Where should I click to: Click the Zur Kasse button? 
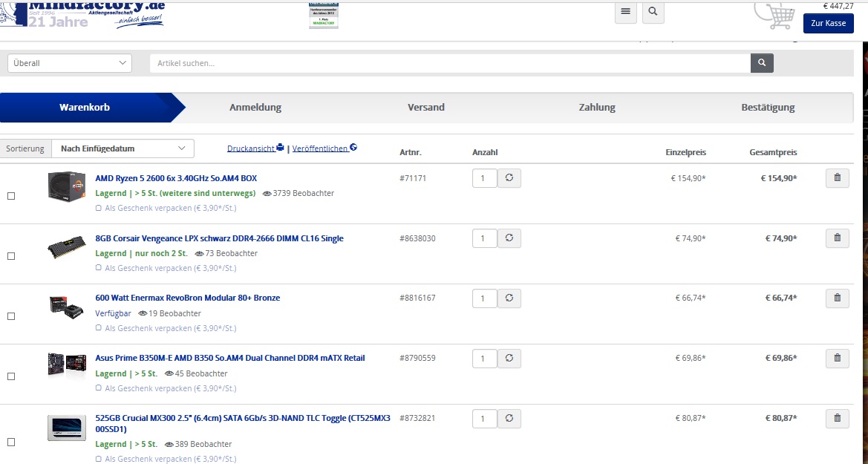click(x=828, y=23)
